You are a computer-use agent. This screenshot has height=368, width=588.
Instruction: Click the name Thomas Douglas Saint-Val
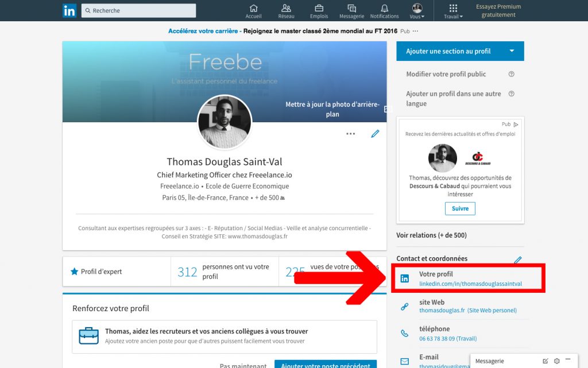click(225, 161)
